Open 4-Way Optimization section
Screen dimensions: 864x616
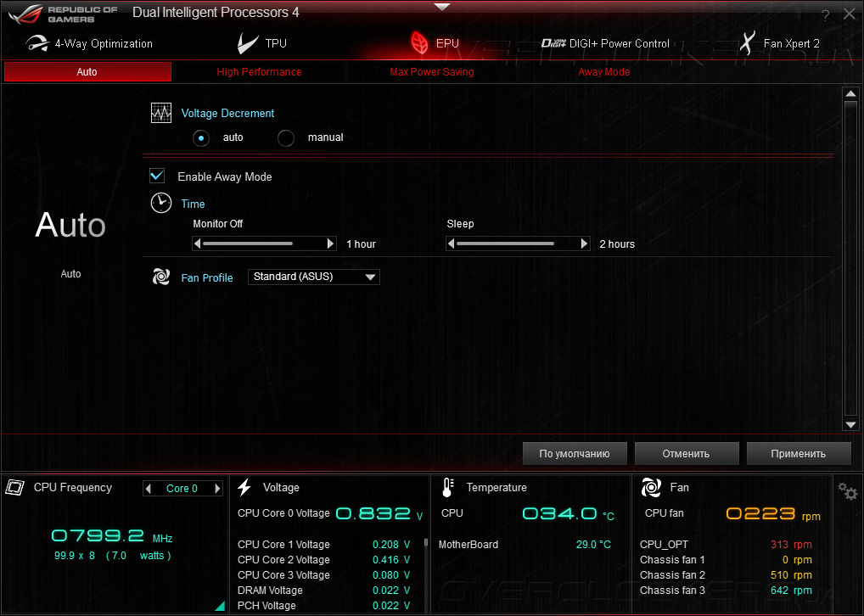(89, 43)
